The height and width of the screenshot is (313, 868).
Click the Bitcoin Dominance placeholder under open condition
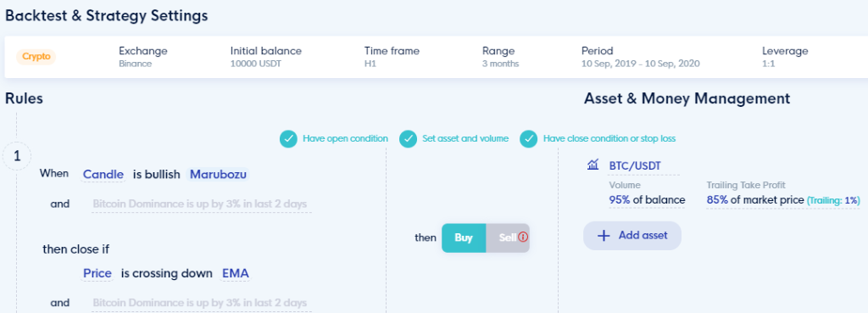click(200, 204)
